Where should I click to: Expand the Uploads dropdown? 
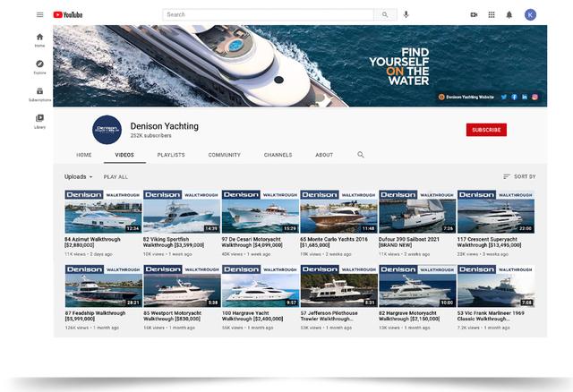79,177
